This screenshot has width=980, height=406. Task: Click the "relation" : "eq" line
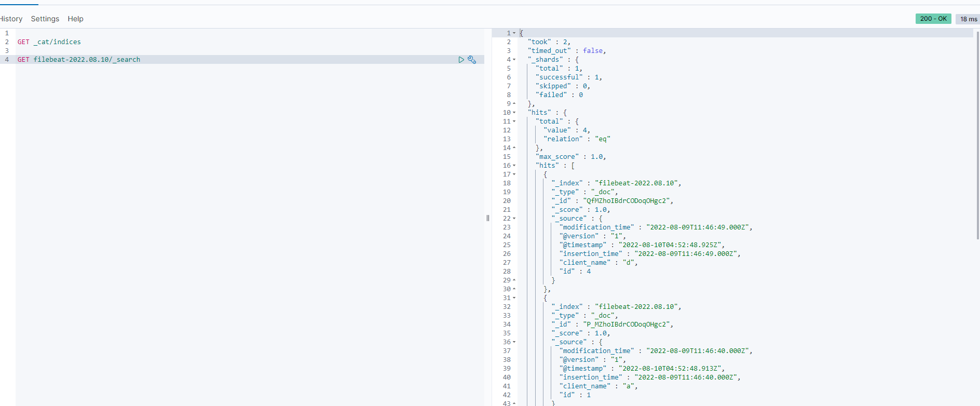tap(577, 139)
